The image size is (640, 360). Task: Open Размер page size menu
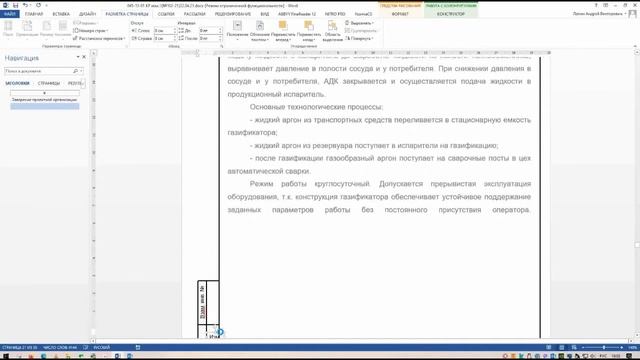[47, 29]
